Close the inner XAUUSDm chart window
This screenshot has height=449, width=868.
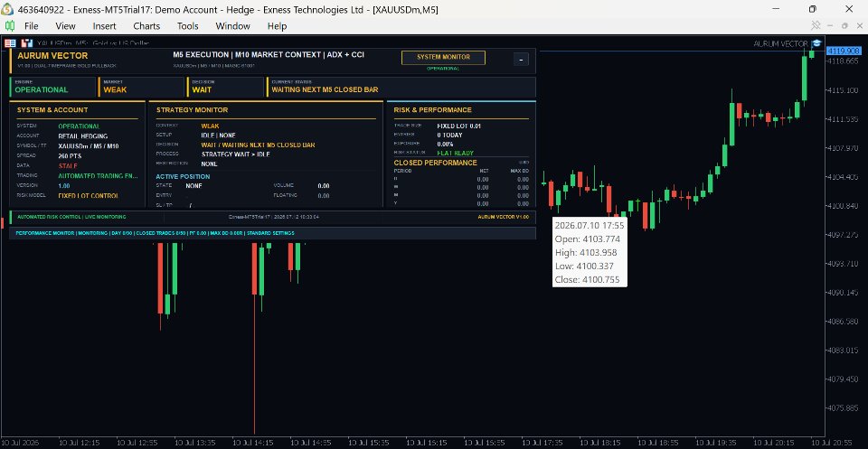(x=860, y=25)
